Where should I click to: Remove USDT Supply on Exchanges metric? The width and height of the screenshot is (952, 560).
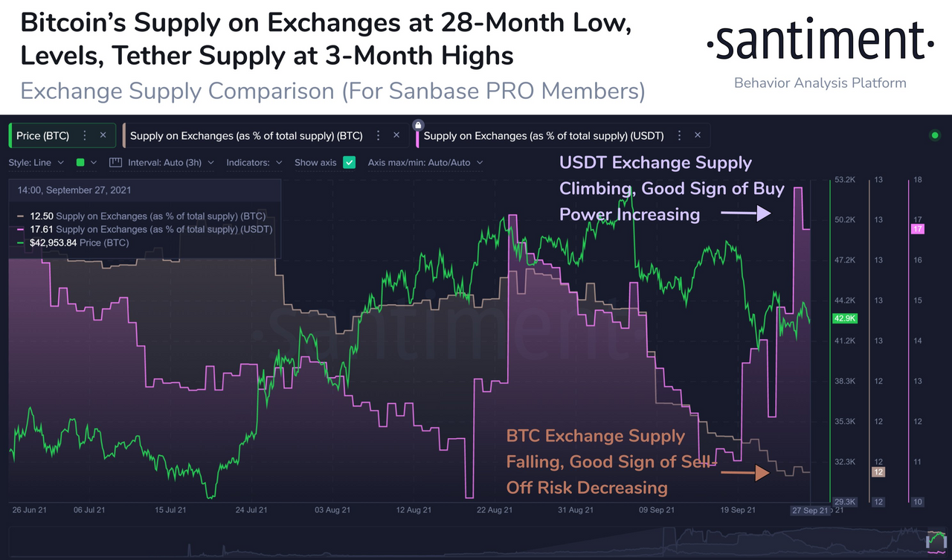pos(698,135)
